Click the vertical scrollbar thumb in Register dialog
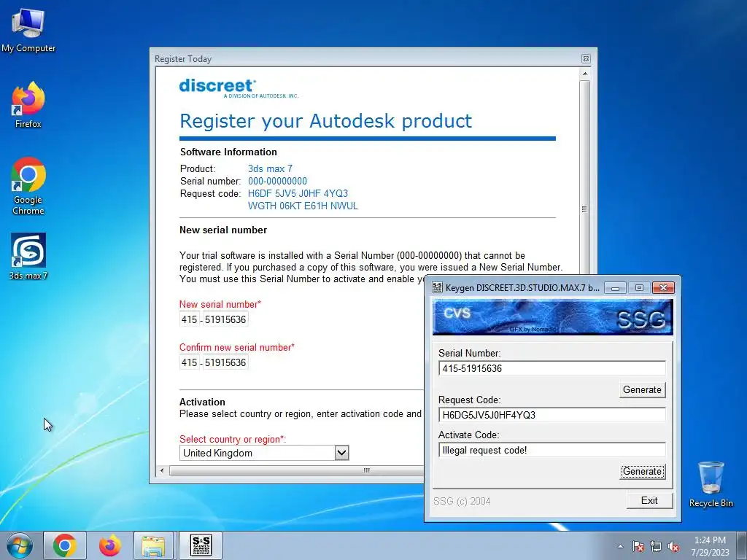The image size is (747, 560). (x=585, y=209)
